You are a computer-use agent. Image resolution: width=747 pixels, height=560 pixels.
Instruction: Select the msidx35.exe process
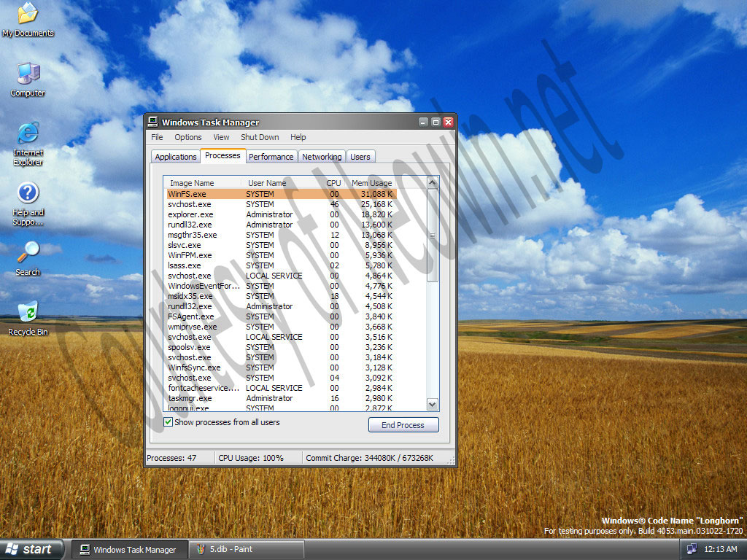tap(281, 296)
